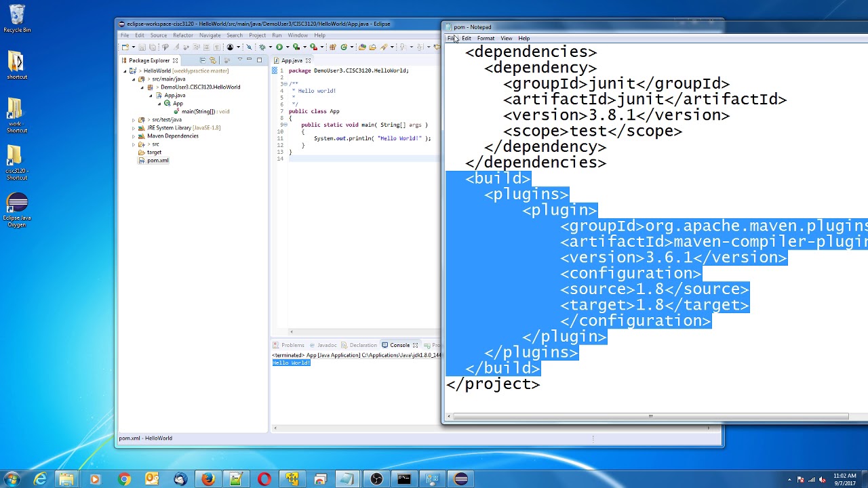868x488 pixels.
Task: Open Notepad's Edit menu
Action: [x=467, y=38]
